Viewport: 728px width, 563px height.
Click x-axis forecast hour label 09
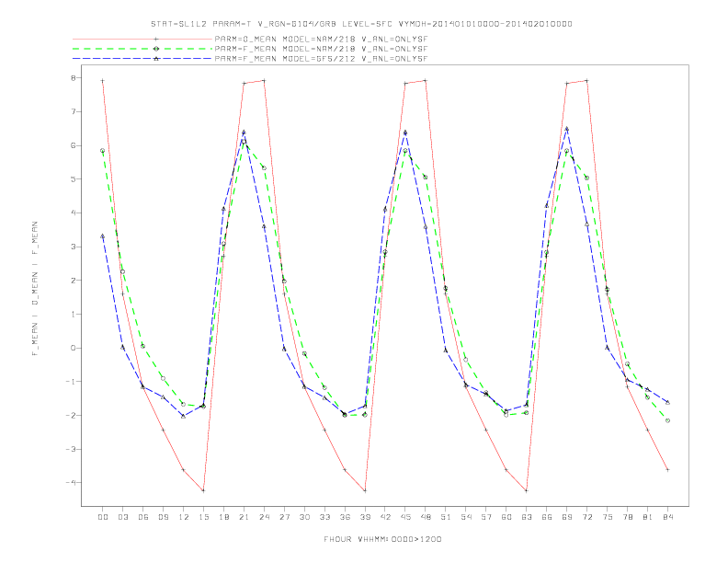coord(163,517)
